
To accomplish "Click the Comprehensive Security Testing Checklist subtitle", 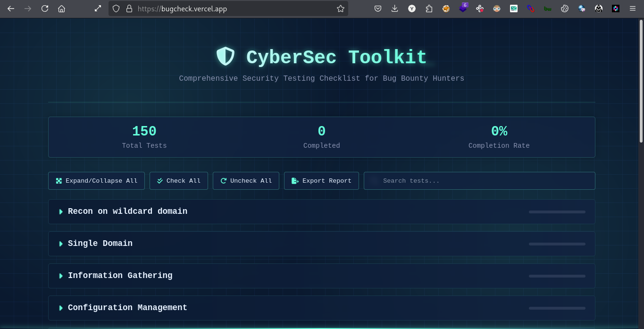I will tap(322, 78).
